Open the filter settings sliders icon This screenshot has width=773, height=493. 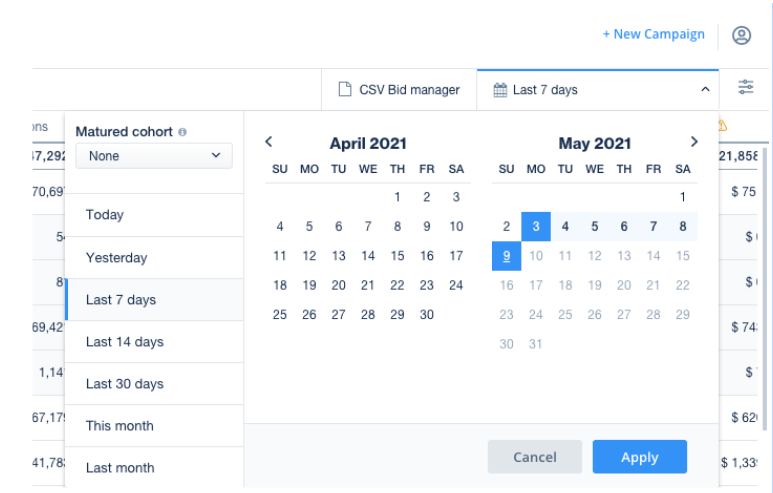[x=746, y=88]
